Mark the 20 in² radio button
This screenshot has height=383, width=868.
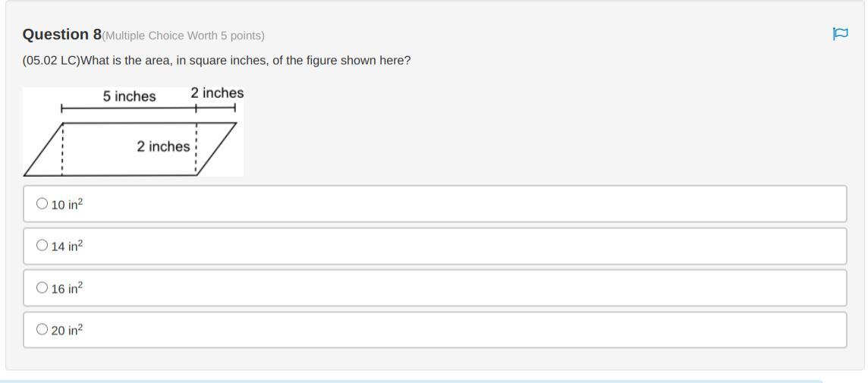point(42,329)
